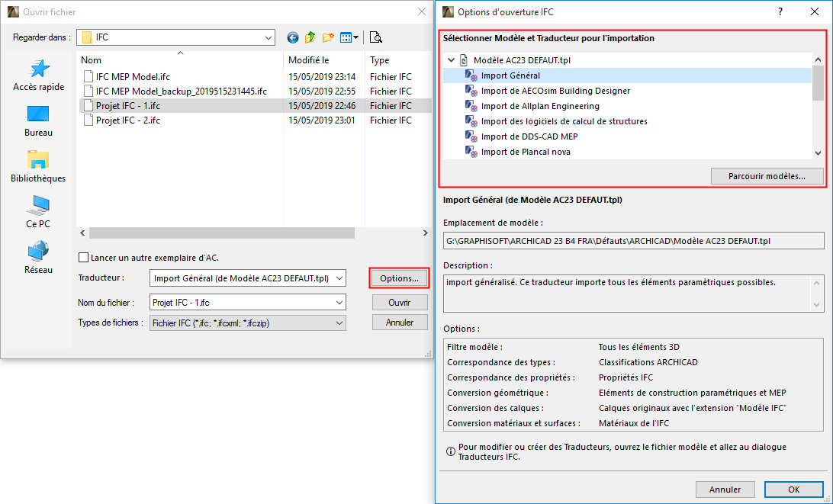Click the info icon near Traducteurs note
Image resolution: width=833 pixels, height=504 pixels.
(451, 451)
